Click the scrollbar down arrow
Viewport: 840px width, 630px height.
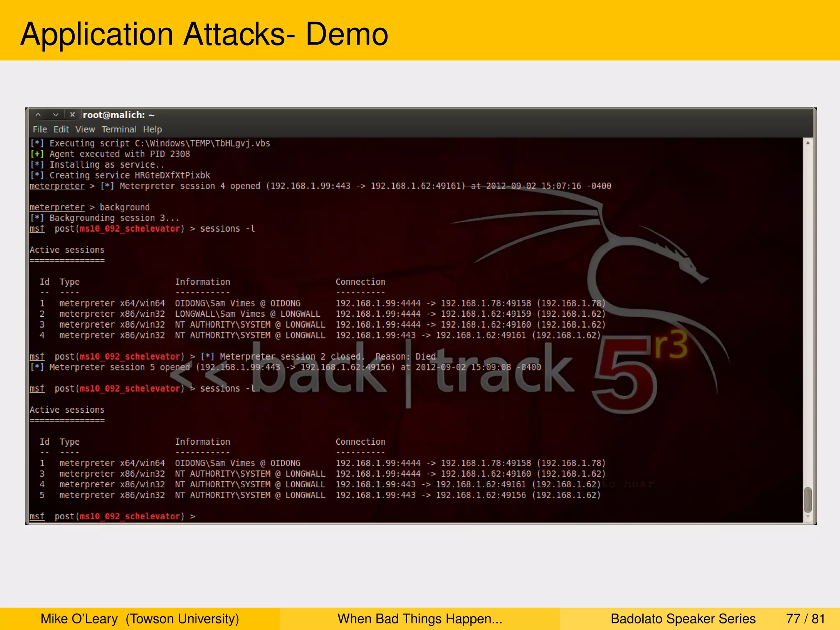(x=808, y=518)
